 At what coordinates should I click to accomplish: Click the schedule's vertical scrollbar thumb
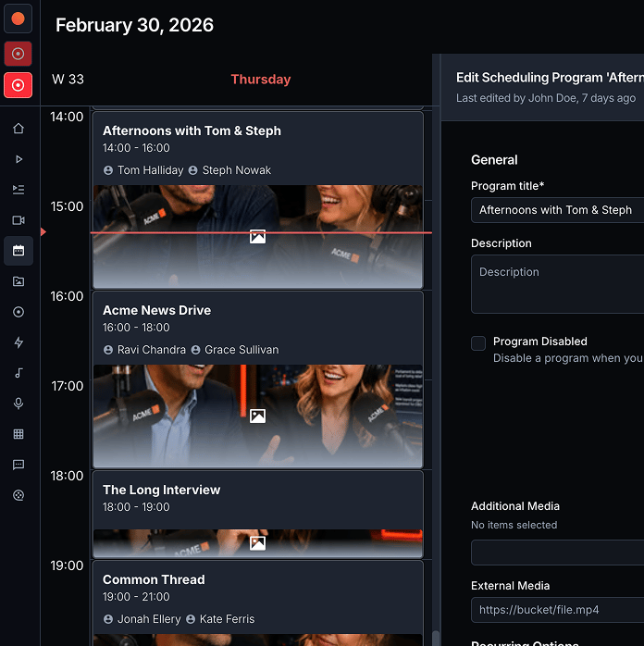point(436,639)
